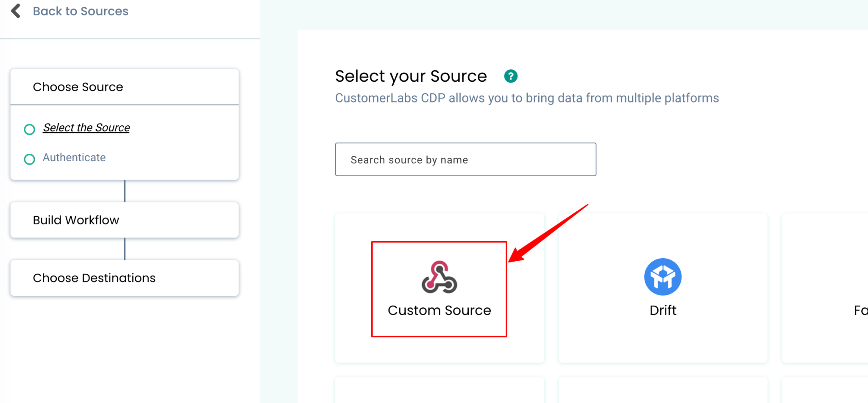The width and height of the screenshot is (868, 403).
Task: Focus the Search source by name field
Action: point(465,160)
